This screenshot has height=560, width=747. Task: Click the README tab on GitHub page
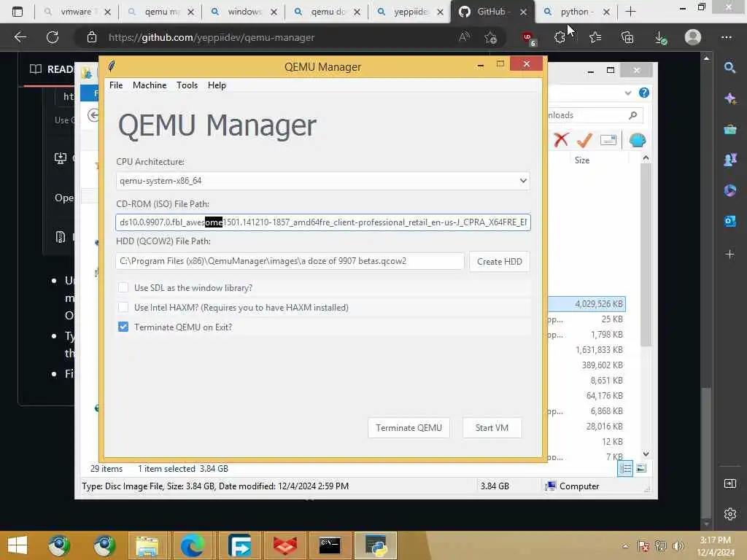[x=52, y=69]
